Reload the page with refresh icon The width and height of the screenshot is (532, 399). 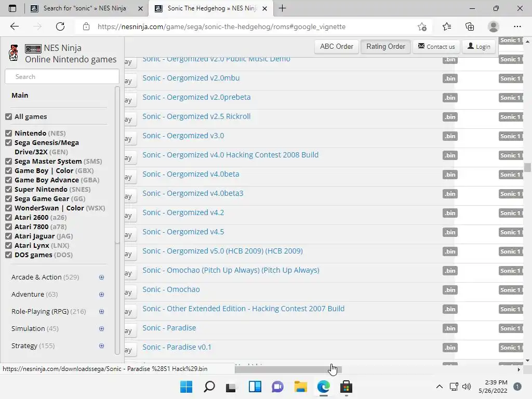[x=60, y=26]
